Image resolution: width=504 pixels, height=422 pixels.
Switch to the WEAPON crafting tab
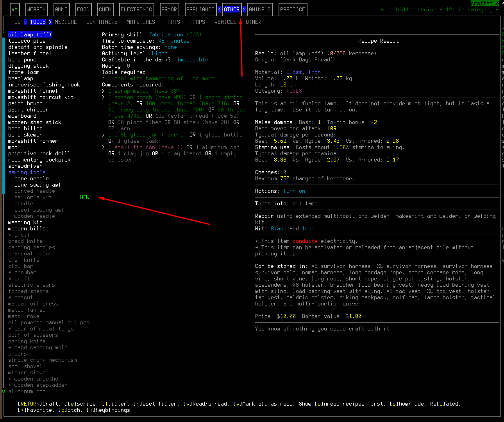pos(36,9)
